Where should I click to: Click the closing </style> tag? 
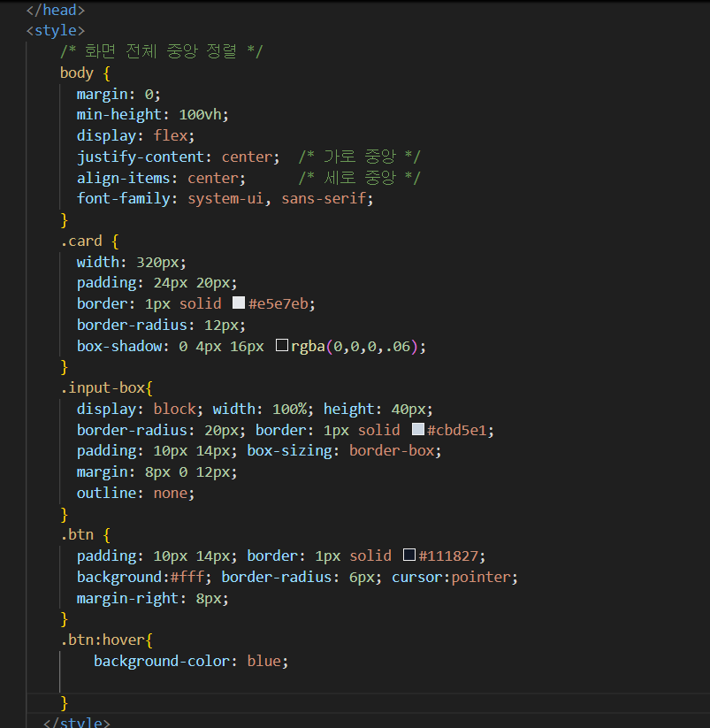[77, 722]
